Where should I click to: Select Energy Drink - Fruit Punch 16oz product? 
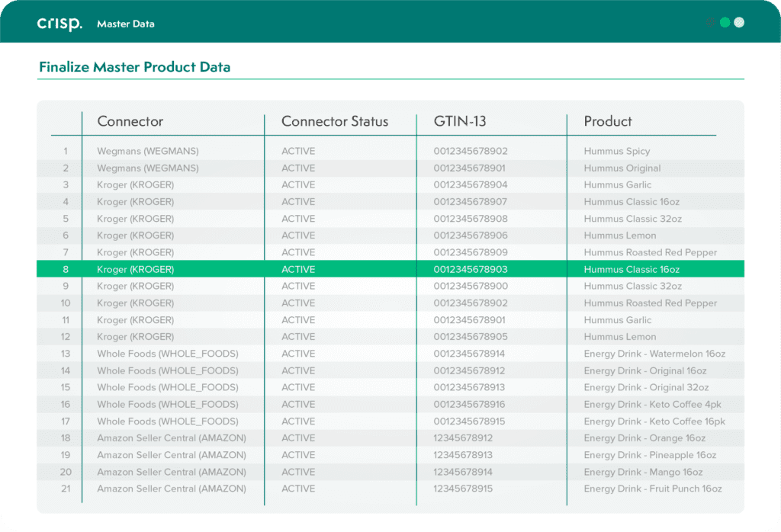(653, 489)
